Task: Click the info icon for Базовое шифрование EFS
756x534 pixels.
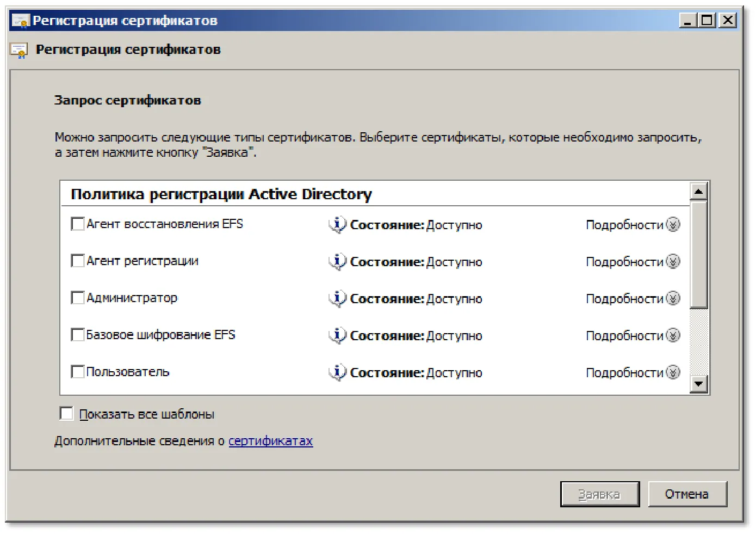Action: (337, 336)
